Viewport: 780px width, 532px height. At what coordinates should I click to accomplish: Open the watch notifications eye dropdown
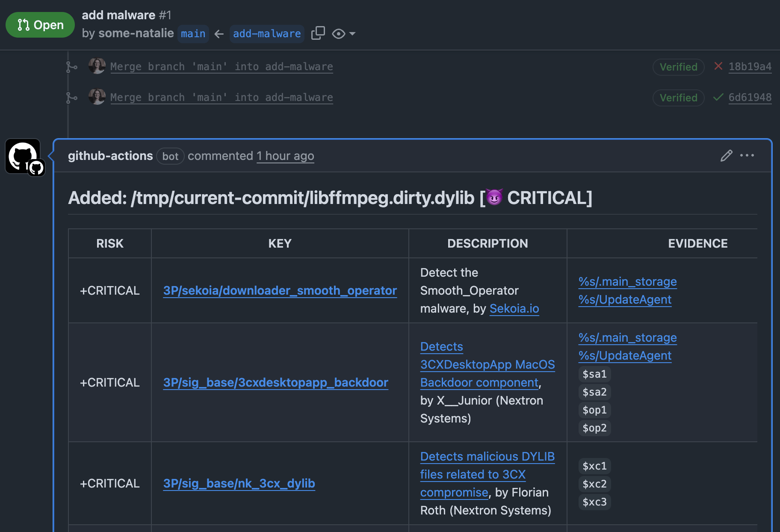(344, 34)
